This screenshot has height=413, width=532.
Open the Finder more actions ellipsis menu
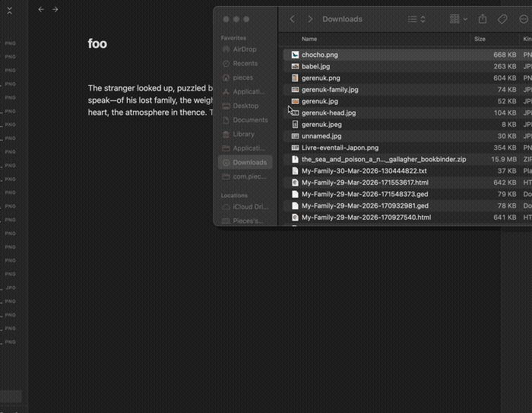[524, 19]
